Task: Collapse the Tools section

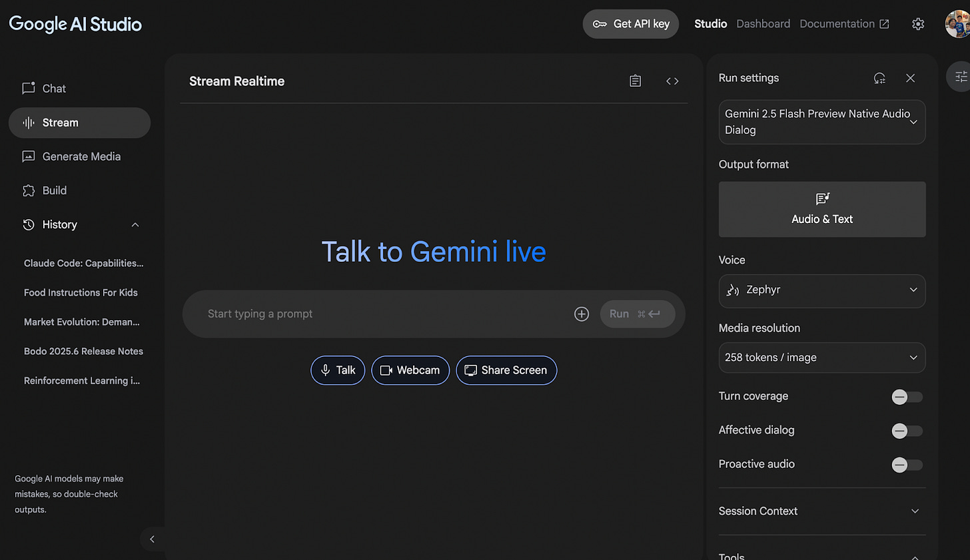Action: [915, 557]
